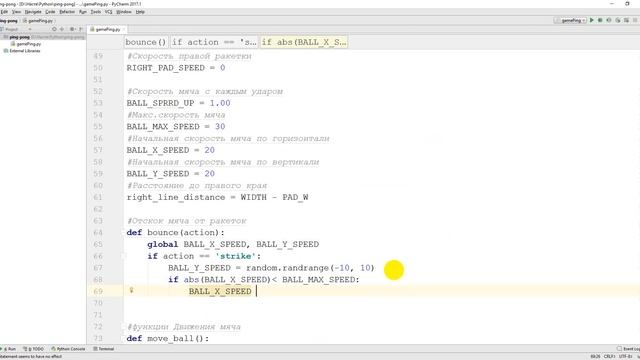Open the View menu
This screenshot has height=360, width=640.
click(16, 12)
